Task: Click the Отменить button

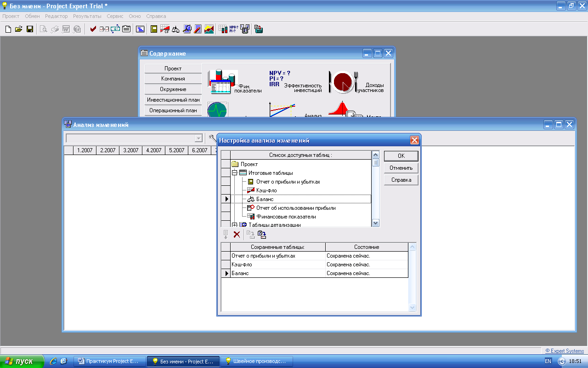Action: click(x=401, y=168)
